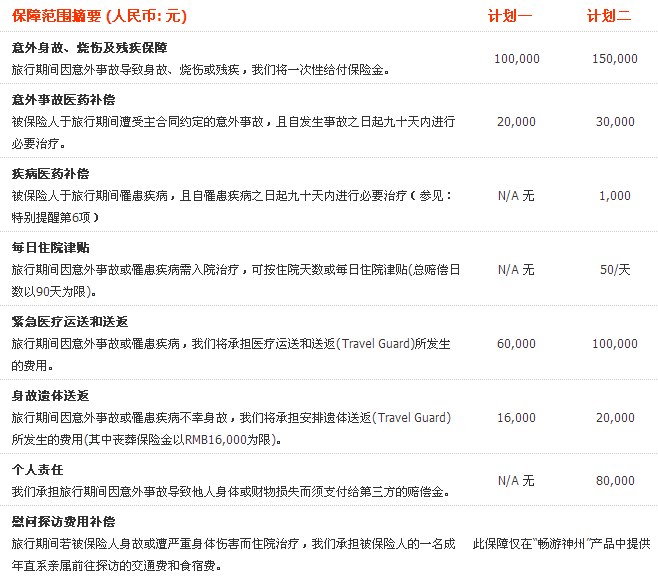Click the 个人责任 row heading

click(x=37, y=470)
